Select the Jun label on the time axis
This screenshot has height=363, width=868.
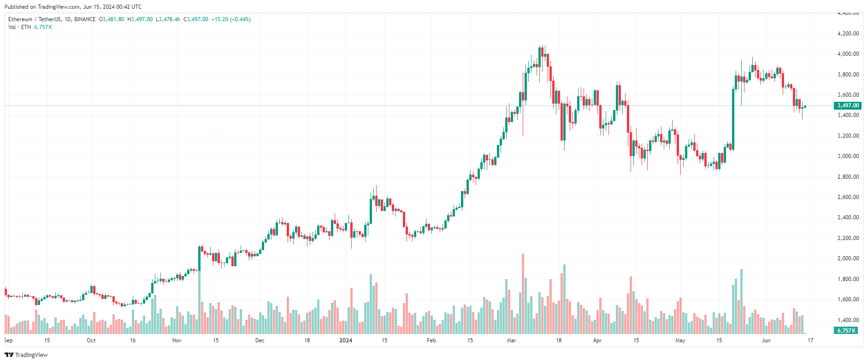click(766, 340)
